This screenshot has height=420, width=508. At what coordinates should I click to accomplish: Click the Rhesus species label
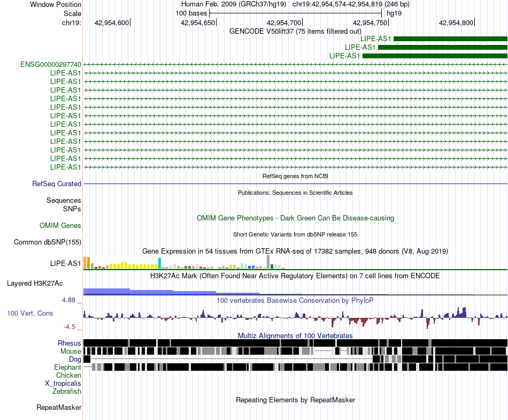[70, 343]
